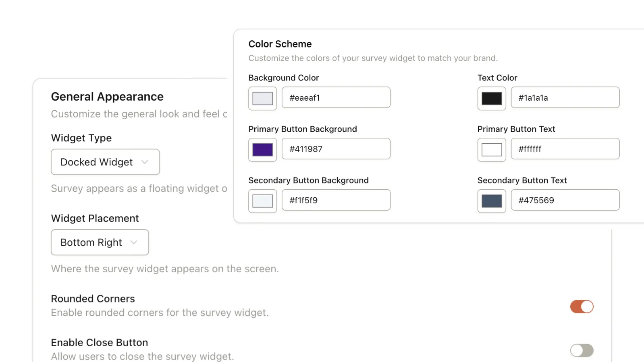Click the #f1f5f9 hex value field
The image size is (644, 362).
336,200
